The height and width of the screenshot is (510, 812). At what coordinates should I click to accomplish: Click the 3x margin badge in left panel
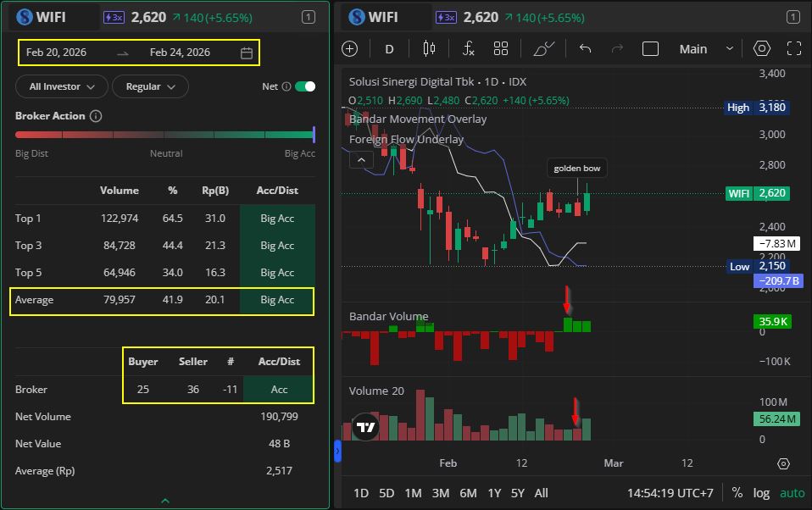click(114, 18)
